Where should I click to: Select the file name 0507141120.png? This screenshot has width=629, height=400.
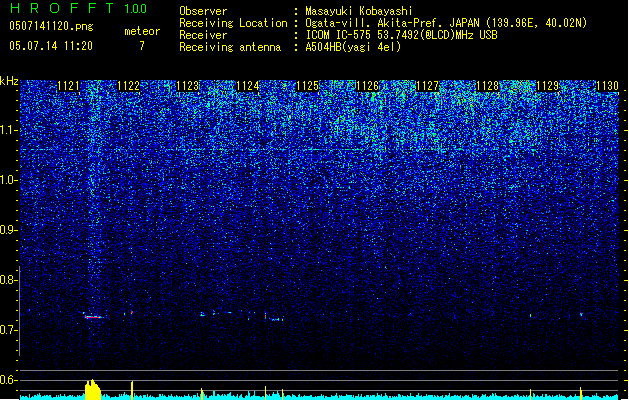point(51,26)
